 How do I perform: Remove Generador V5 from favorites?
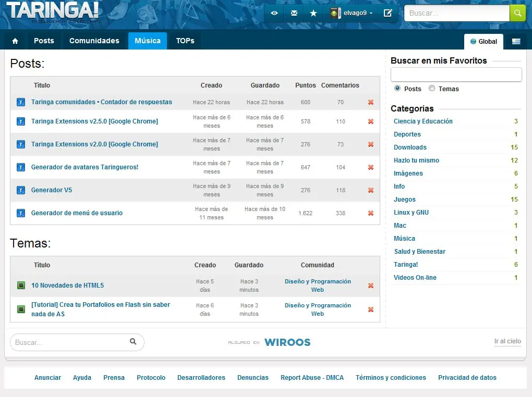click(x=371, y=190)
